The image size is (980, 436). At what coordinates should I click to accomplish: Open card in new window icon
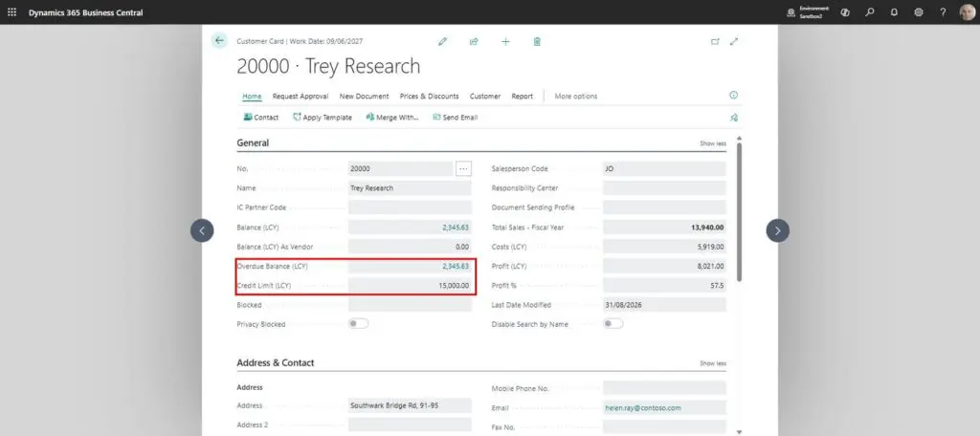[715, 41]
